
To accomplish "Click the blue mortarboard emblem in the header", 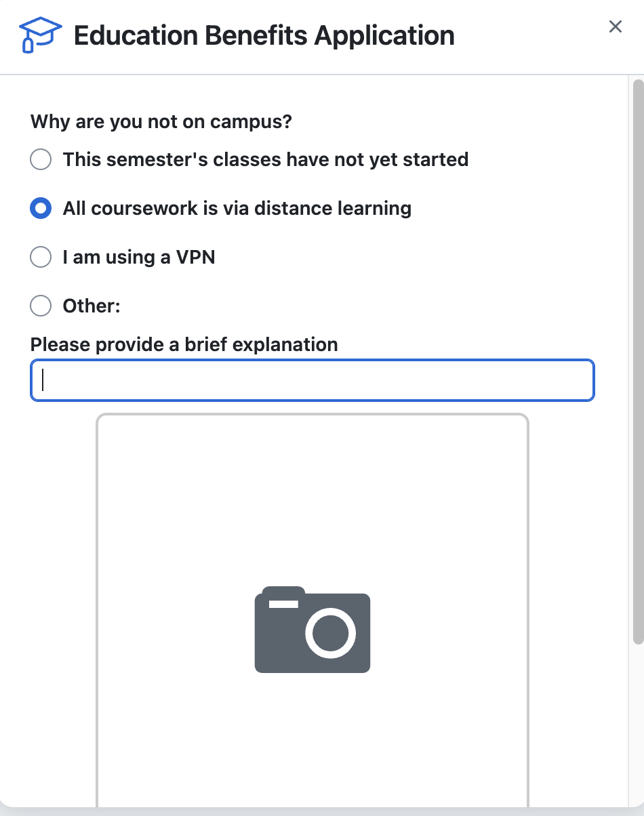I will coord(39,35).
